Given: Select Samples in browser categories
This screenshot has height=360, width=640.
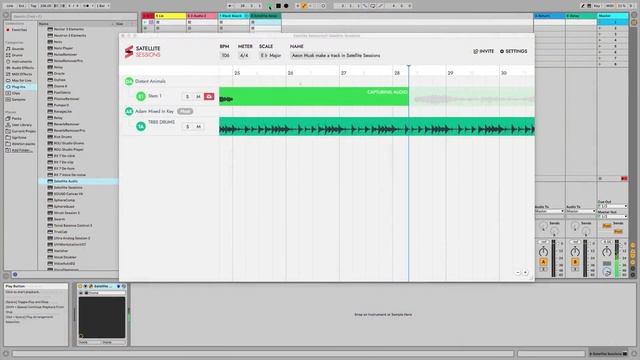Looking at the screenshot, I should pyautogui.click(x=18, y=100).
